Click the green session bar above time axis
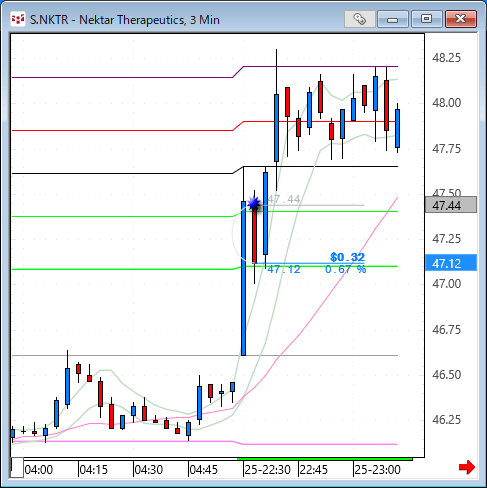 [x=324, y=459]
